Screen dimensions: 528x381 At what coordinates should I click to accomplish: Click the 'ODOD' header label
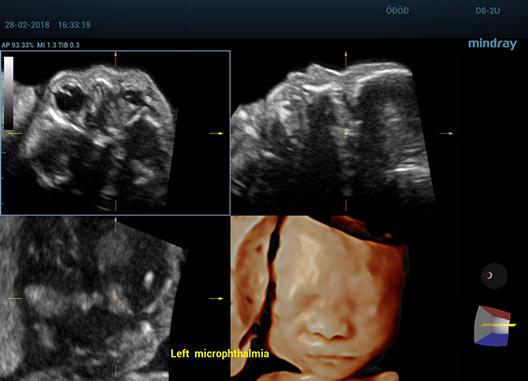pyautogui.click(x=397, y=11)
